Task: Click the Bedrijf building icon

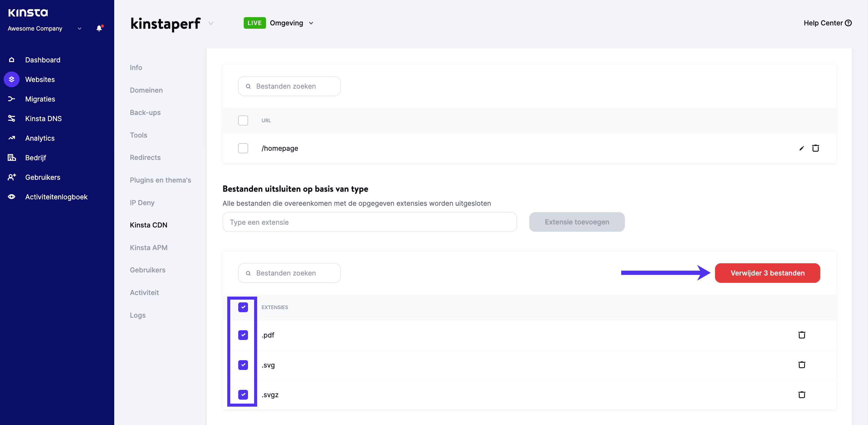Action: point(12,157)
